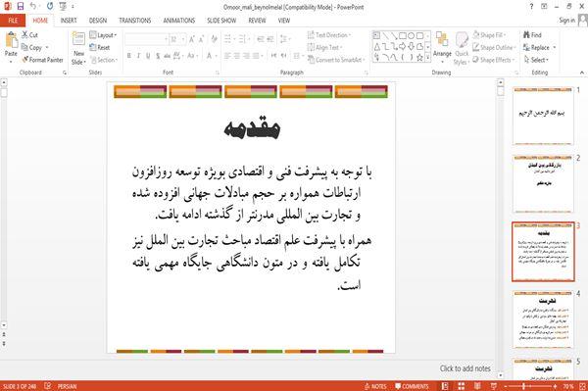This screenshot has width=588, height=391.
Task: Click the Paste clipboard icon
Action: pyautogui.click(x=11, y=40)
